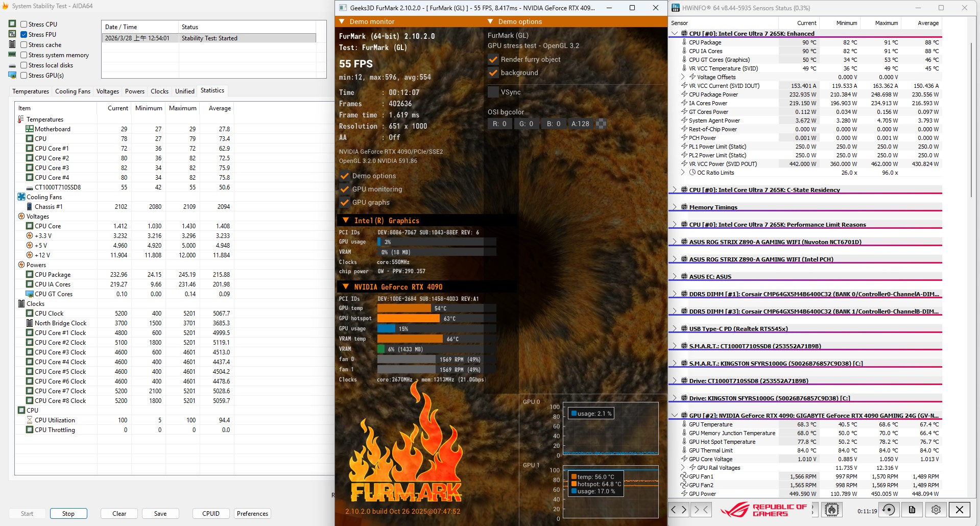Open HWiNFO sensor settings gear icon
The image size is (980, 526).
click(x=936, y=510)
